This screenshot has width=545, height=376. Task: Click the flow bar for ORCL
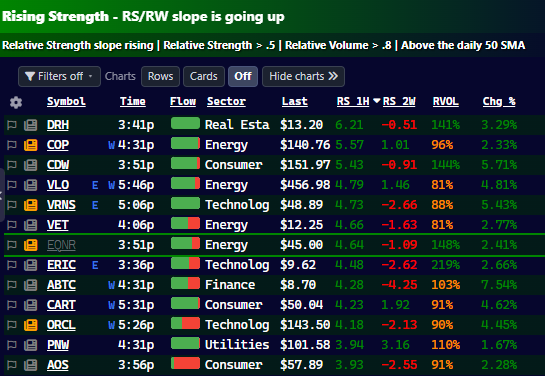pos(185,323)
